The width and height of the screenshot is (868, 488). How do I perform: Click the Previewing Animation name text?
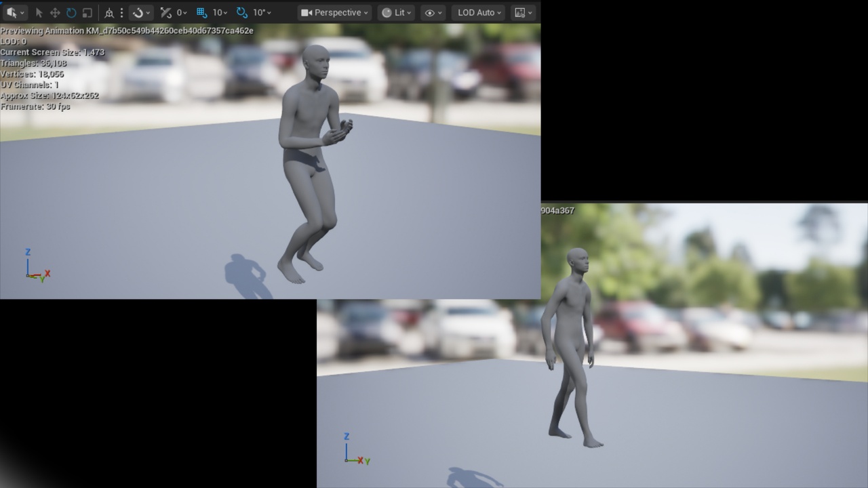[x=127, y=30]
